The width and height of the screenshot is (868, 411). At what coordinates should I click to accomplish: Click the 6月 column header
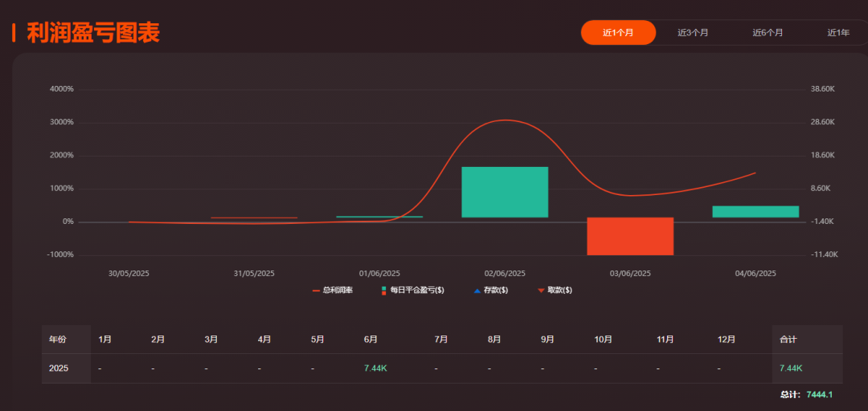(x=371, y=340)
